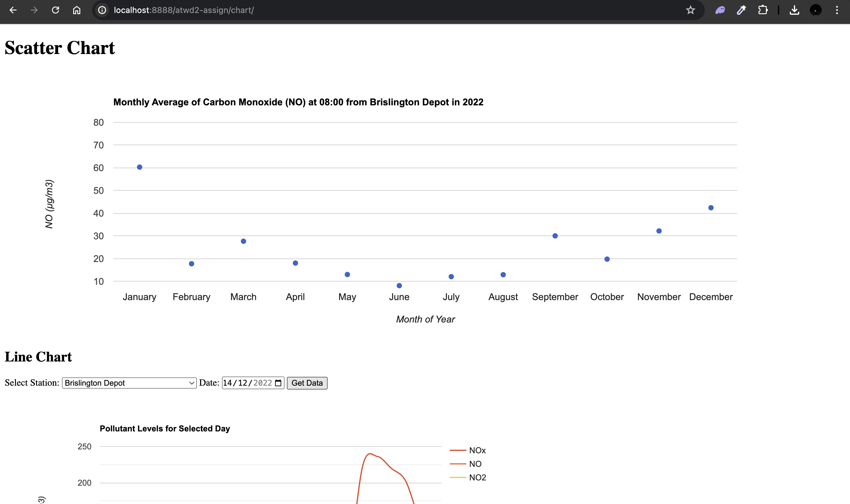
Task: Bookmark this page with the star icon
Action: [690, 10]
